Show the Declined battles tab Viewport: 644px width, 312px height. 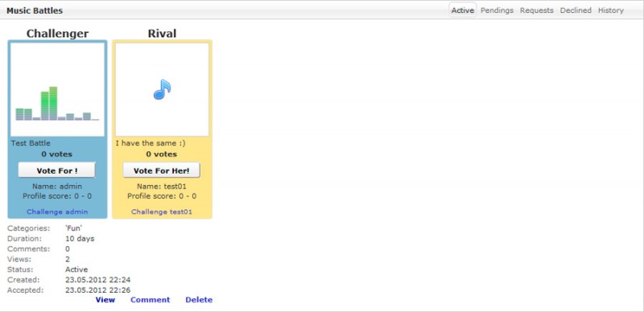click(x=576, y=10)
